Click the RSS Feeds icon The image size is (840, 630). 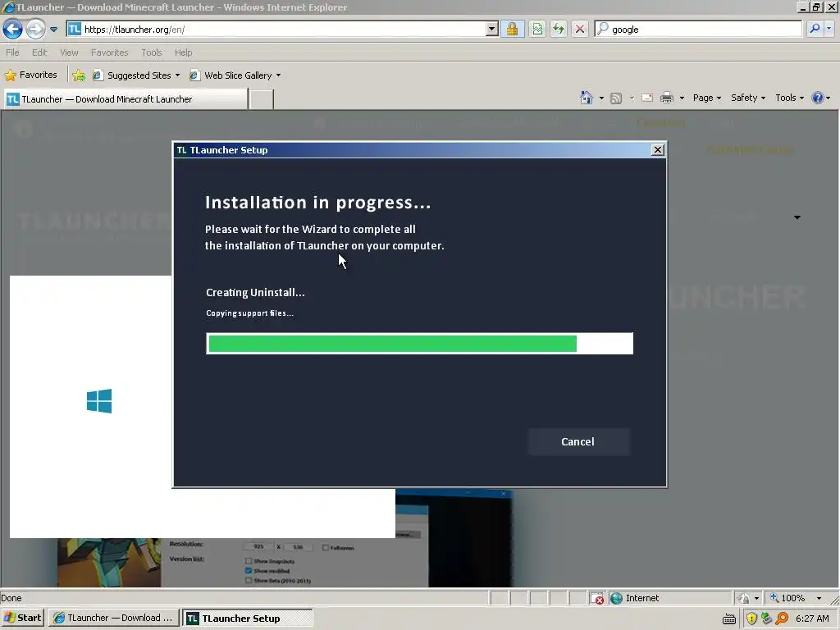coord(616,98)
